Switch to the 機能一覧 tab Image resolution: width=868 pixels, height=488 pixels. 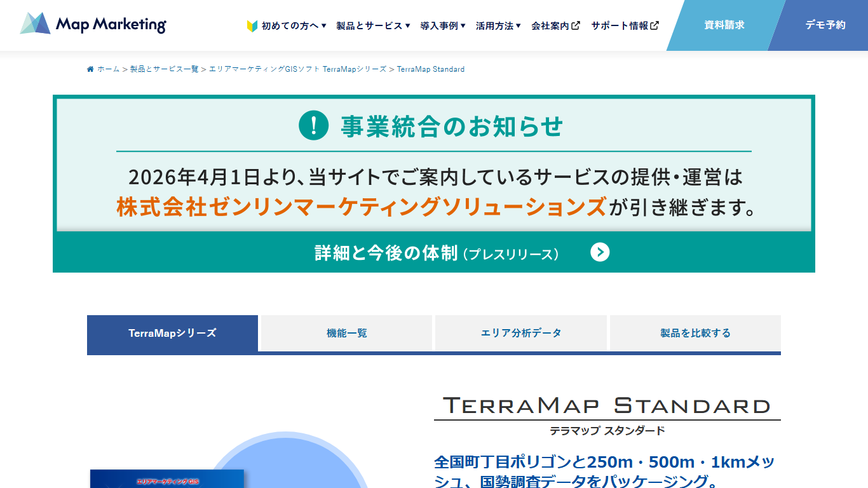[346, 333]
